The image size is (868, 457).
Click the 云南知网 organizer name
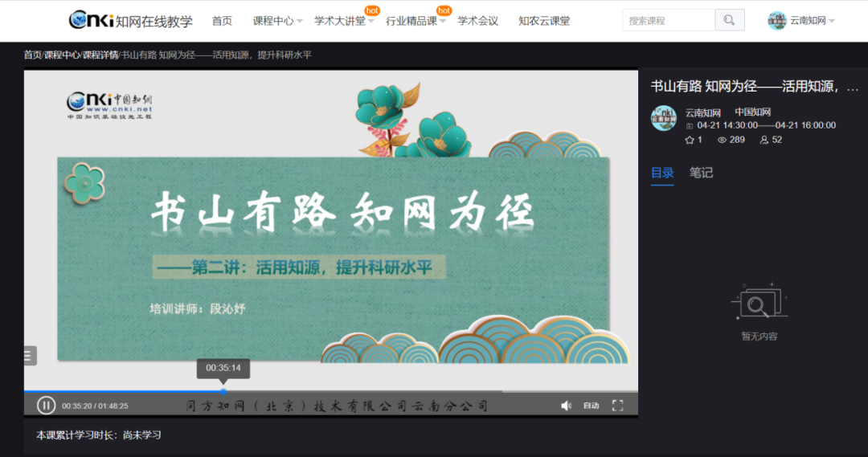tap(703, 112)
